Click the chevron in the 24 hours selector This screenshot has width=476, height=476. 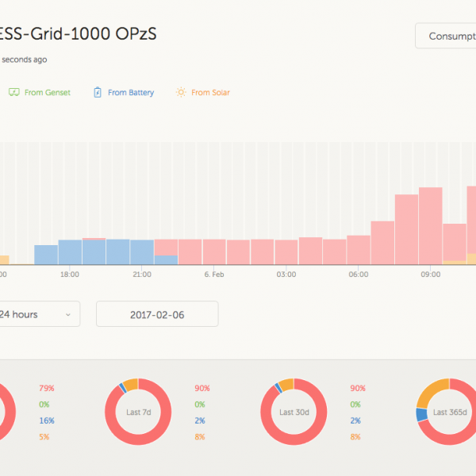click(x=67, y=315)
